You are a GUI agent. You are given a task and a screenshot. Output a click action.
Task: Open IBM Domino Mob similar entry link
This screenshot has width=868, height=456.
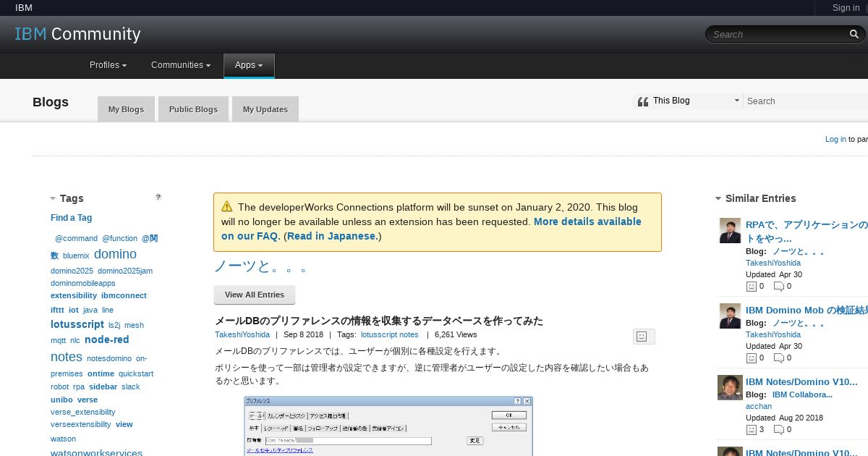coord(807,310)
